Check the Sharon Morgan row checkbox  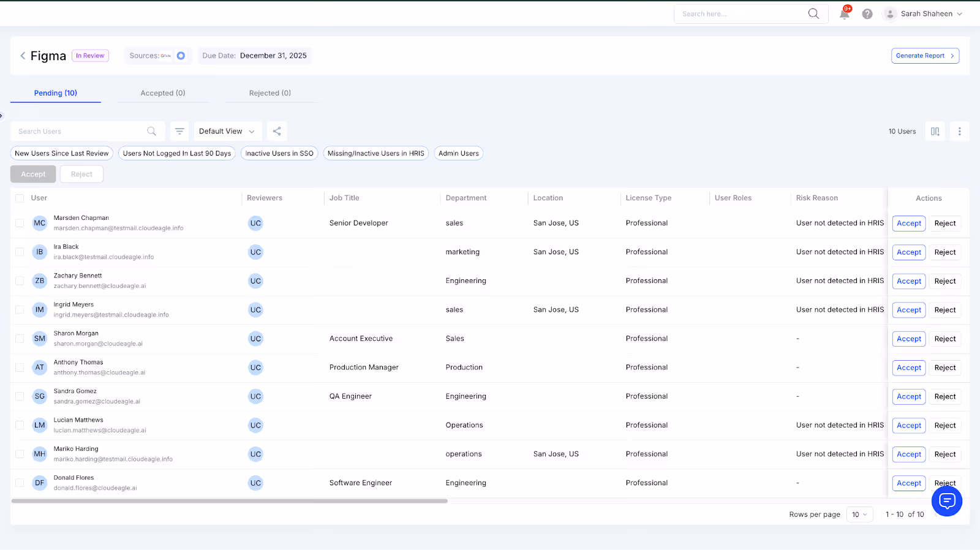pos(20,339)
